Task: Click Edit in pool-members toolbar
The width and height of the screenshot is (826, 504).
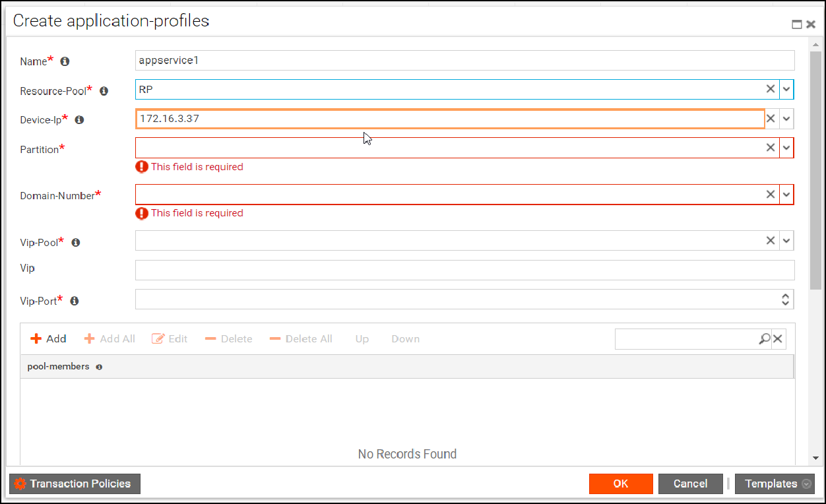Action: tap(170, 338)
